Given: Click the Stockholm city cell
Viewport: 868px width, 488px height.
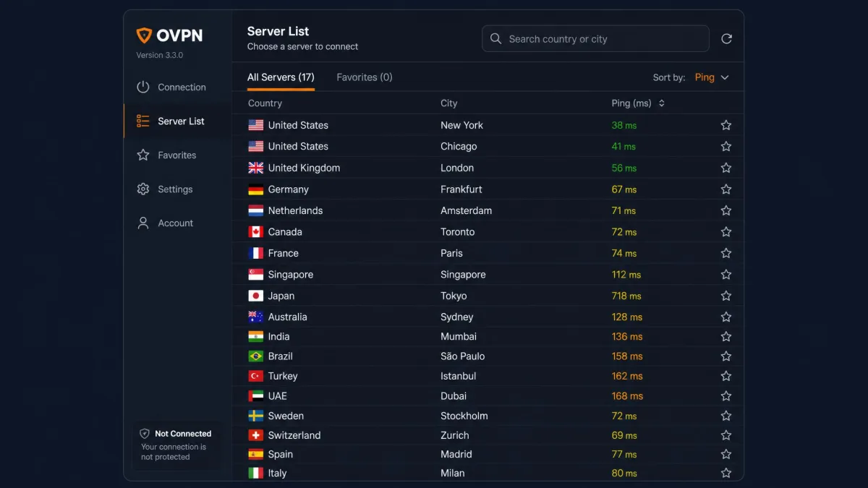Looking at the screenshot, I should coord(464,416).
